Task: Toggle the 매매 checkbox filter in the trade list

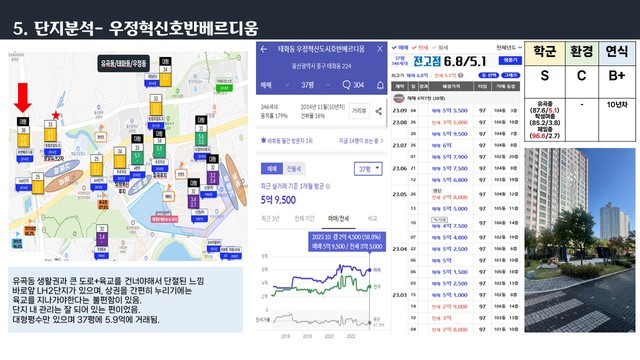Action: click(400, 47)
